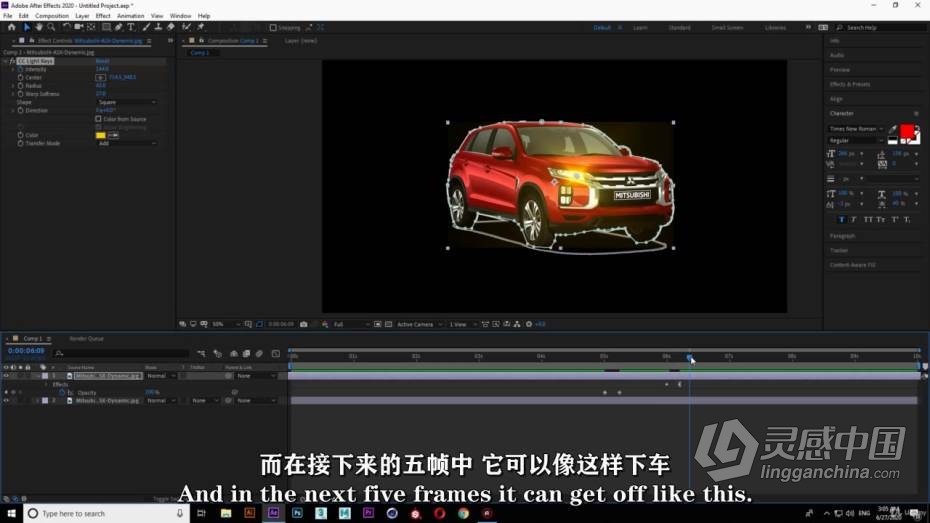Click the Motion Blur enable icon in timeline
This screenshot has width=930, height=523.
click(259, 353)
